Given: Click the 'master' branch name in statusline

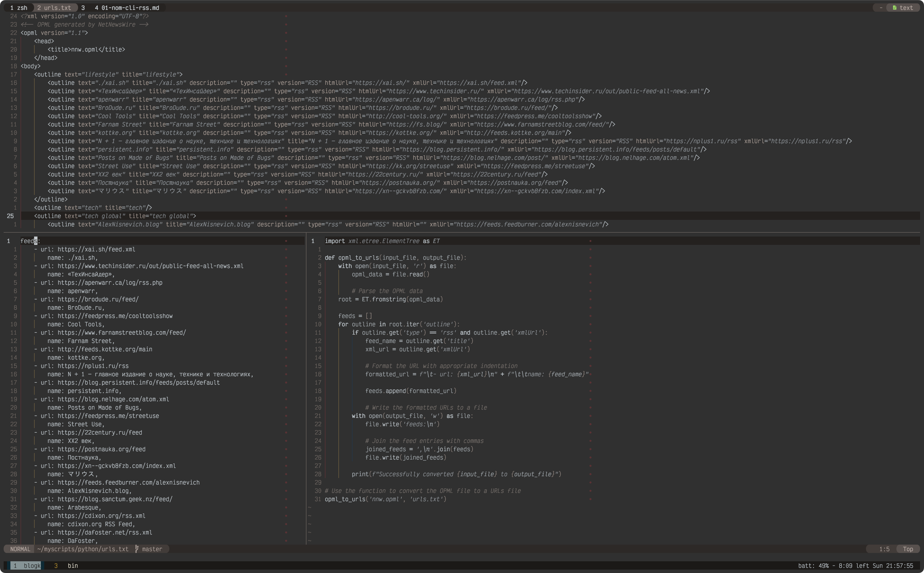Looking at the screenshot, I should (x=152, y=549).
